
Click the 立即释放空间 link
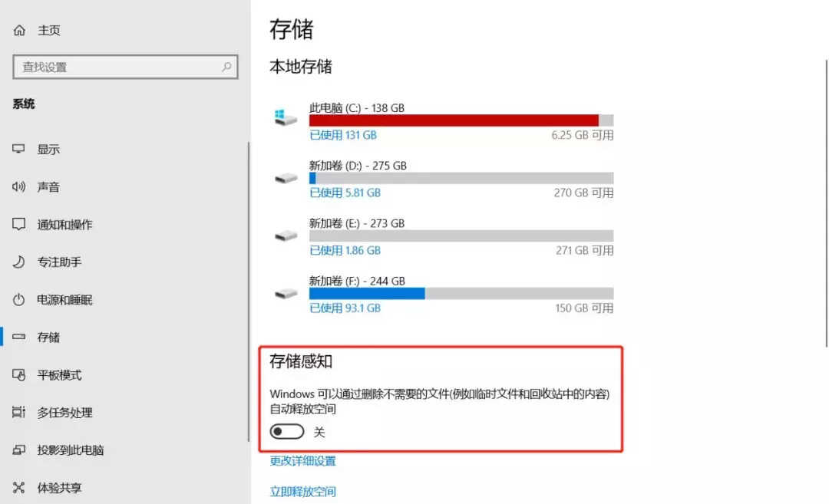click(x=302, y=491)
